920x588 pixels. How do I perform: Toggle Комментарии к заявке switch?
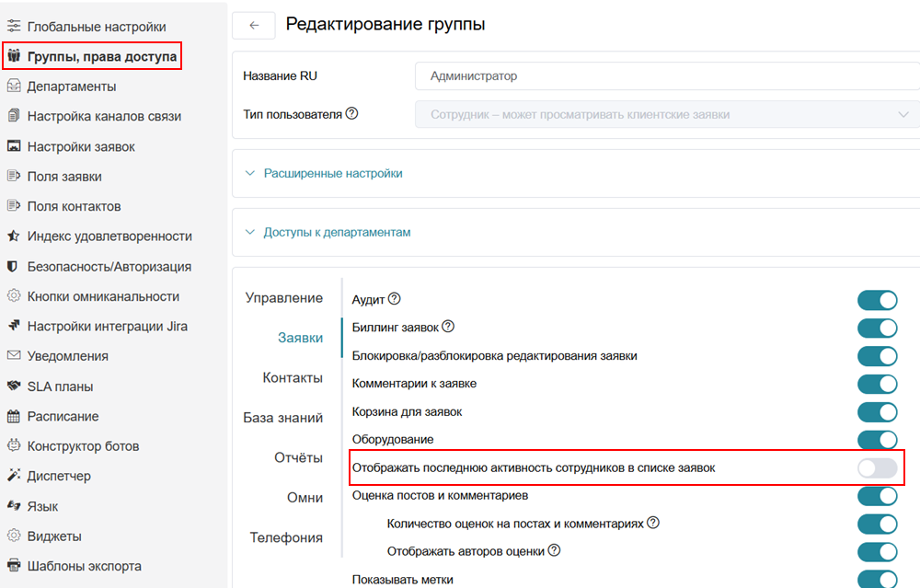tap(877, 384)
